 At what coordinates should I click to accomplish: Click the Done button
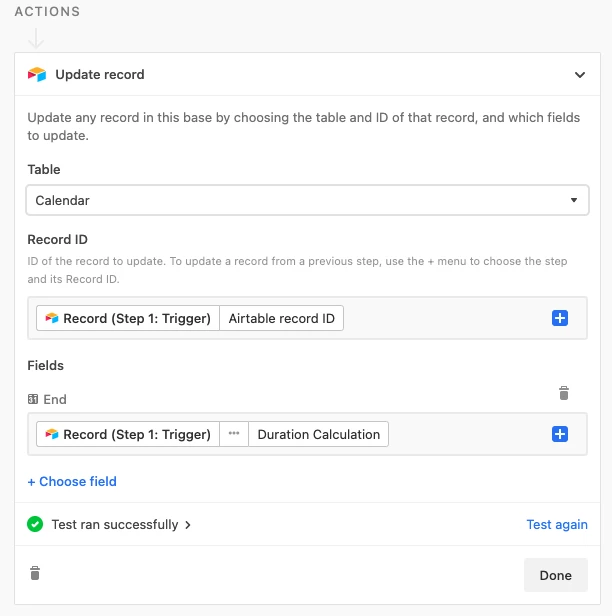coord(556,575)
